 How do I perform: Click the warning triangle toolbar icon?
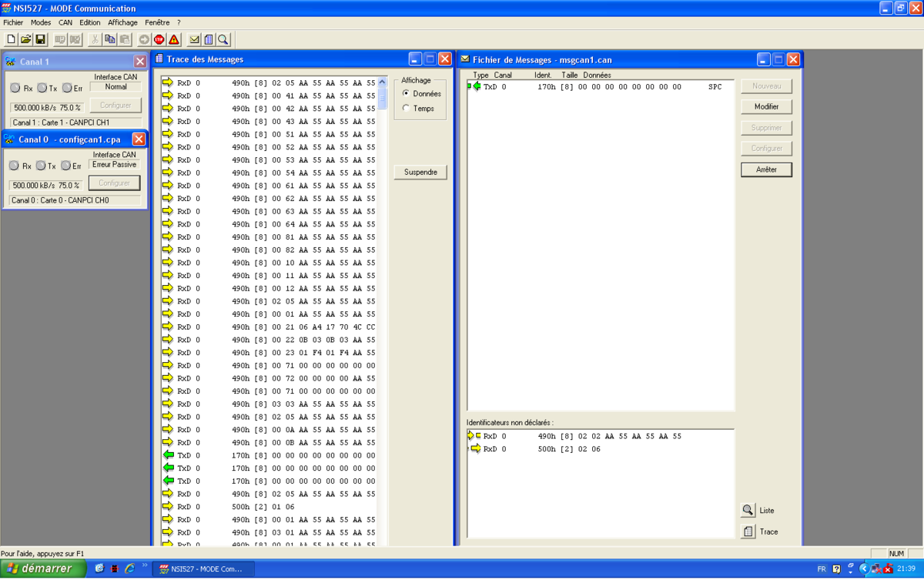[x=174, y=39]
